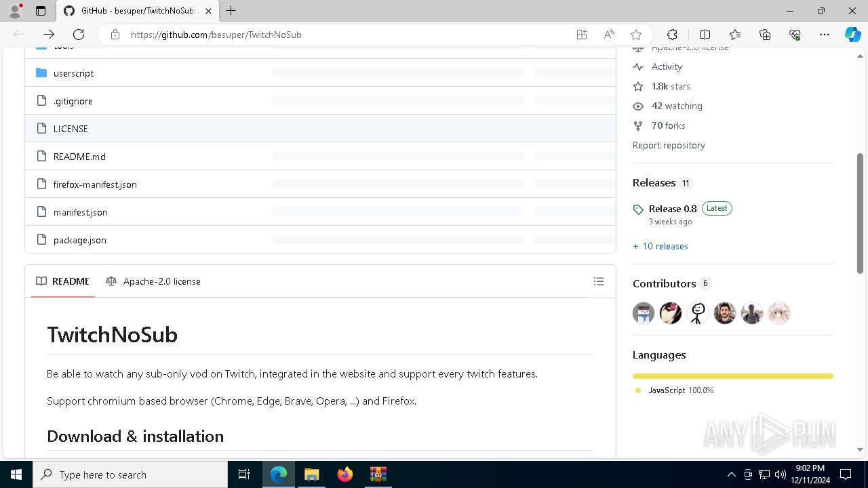Image resolution: width=868 pixels, height=488 pixels.
Task: Open Release 0.8 latest release
Action: [673, 209]
